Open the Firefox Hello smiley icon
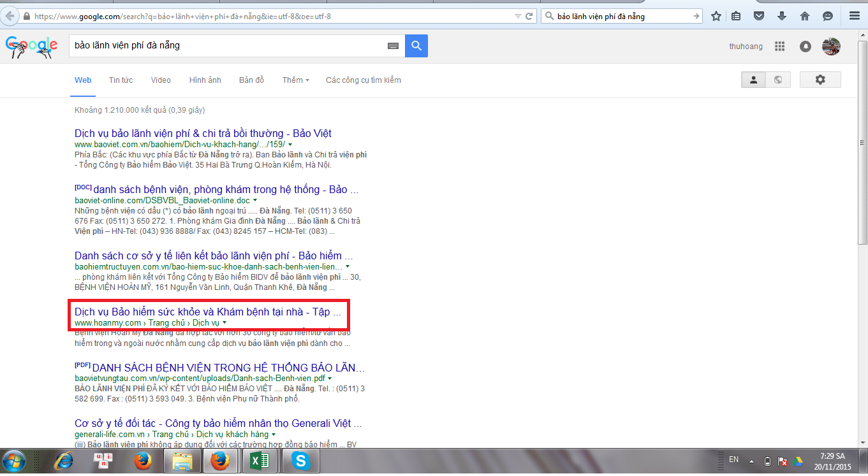Viewport: 868px width, 476px height. (828, 16)
